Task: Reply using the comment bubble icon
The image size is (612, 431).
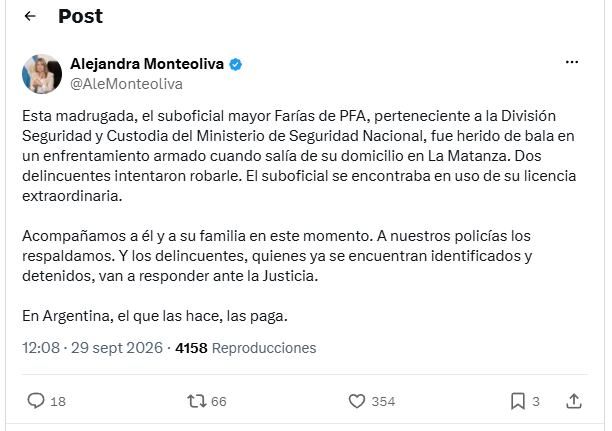Action: (x=36, y=401)
